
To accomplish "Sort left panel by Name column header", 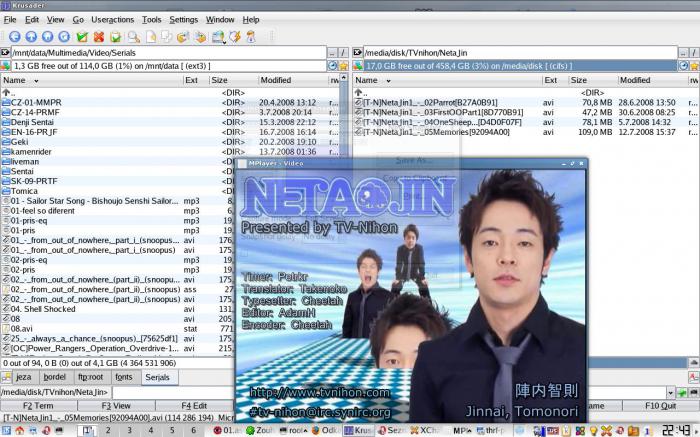I will pyautogui.click(x=92, y=80).
